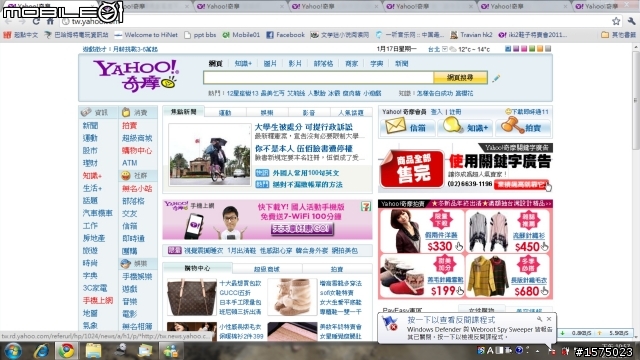Click the Yahoo! 奇摩 logo

pos(136,75)
